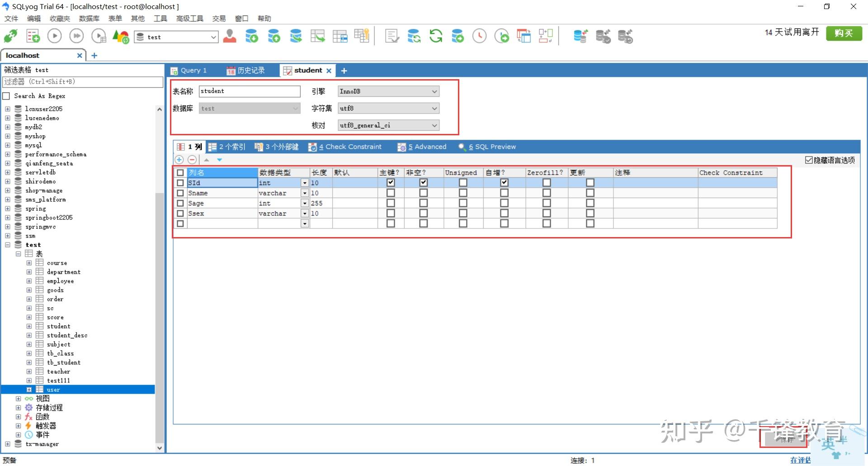Open the 引擎 InnoDB dropdown
Screen dimensions: 868x466
coord(388,91)
